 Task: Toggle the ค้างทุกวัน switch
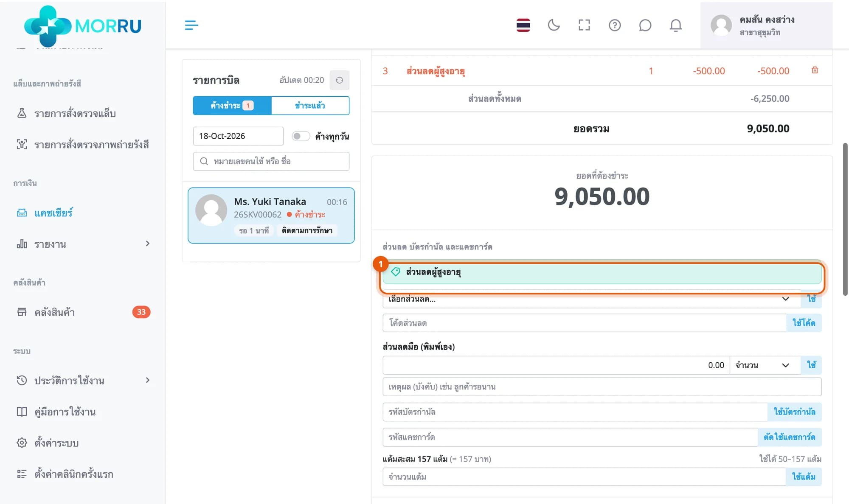[301, 136]
